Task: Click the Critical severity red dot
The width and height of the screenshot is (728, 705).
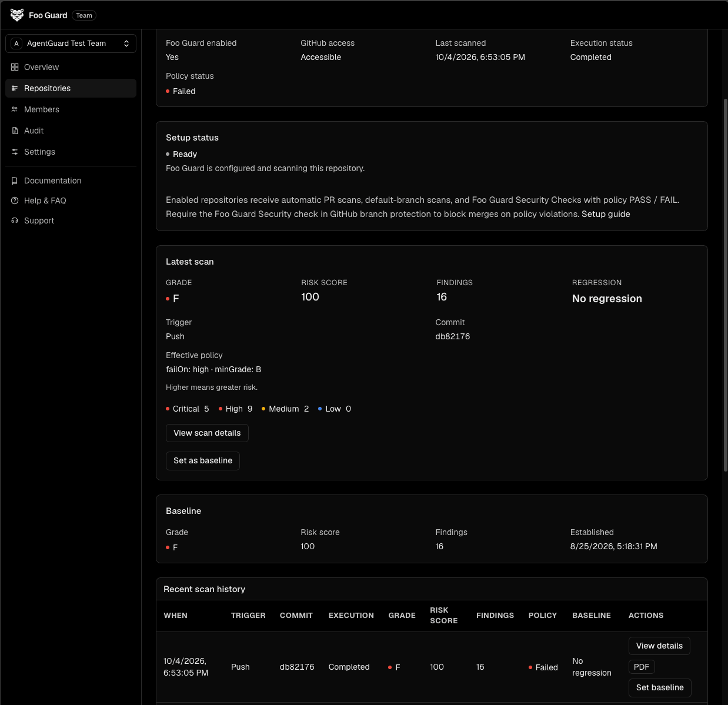Action: tap(168, 409)
